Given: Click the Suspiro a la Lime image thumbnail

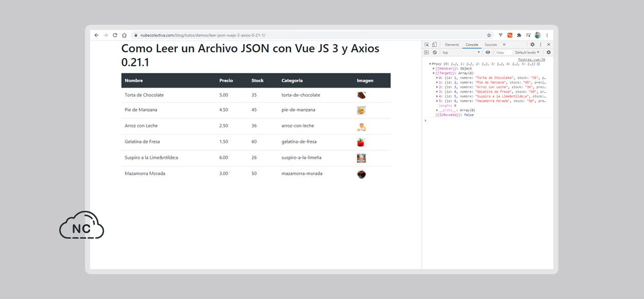Looking at the screenshot, I should [x=361, y=158].
